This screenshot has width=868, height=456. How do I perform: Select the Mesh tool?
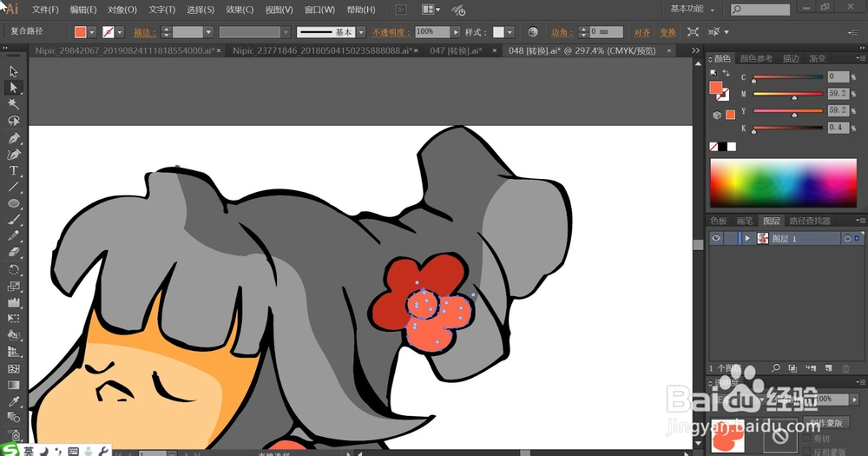14,368
